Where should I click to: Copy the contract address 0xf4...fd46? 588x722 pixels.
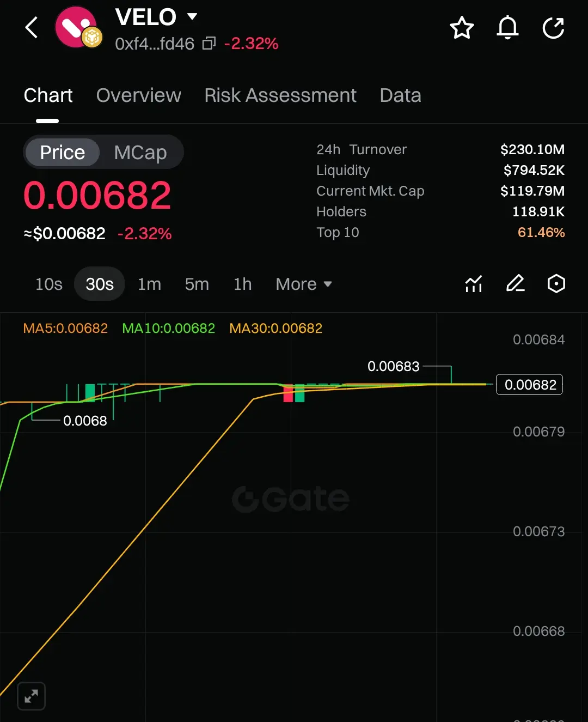pyautogui.click(x=209, y=44)
